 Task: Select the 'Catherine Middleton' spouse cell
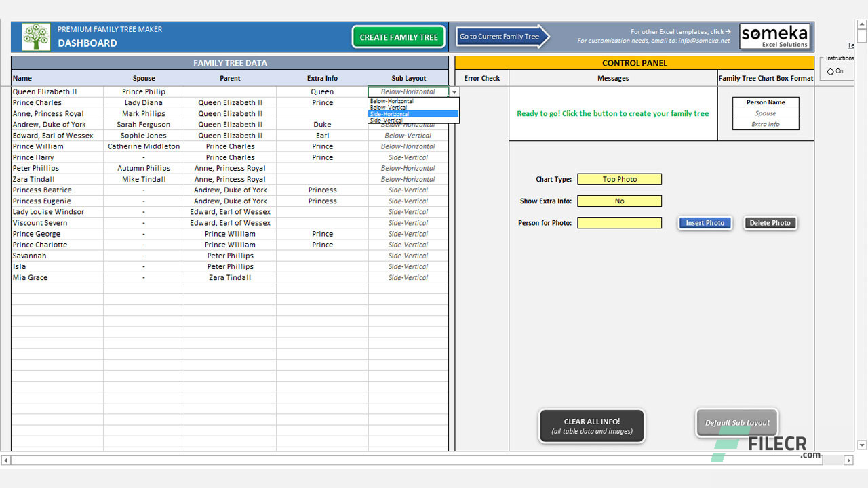pyautogui.click(x=144, y=146)
